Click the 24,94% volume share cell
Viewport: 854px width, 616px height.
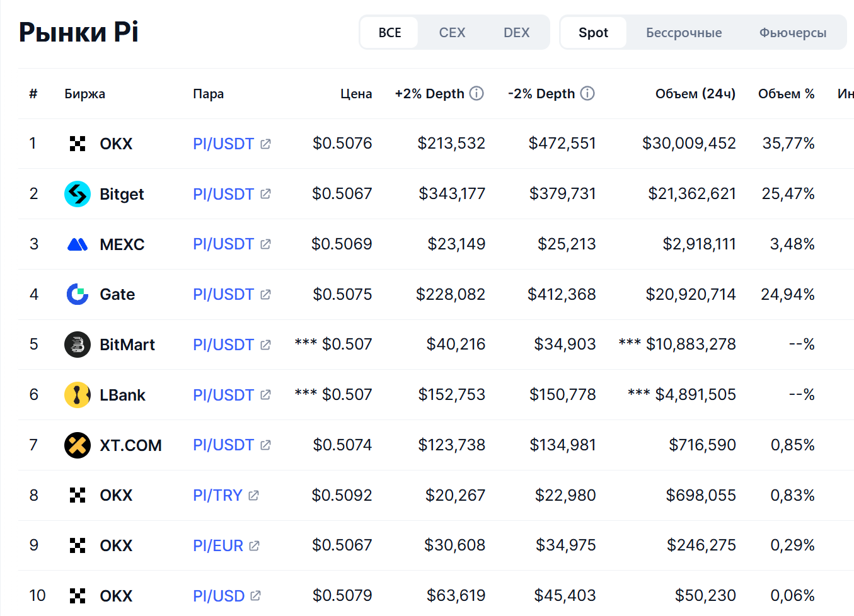point(787,294)
